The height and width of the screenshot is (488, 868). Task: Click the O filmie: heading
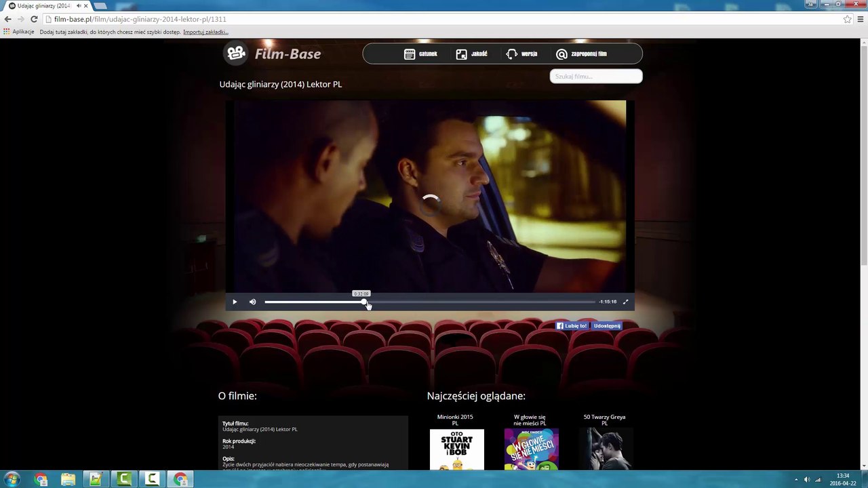237,396
